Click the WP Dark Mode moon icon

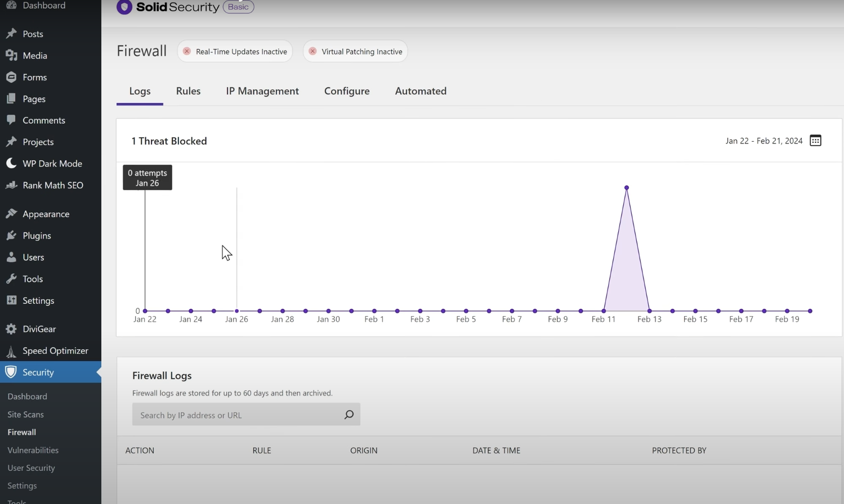click(11, 164)
